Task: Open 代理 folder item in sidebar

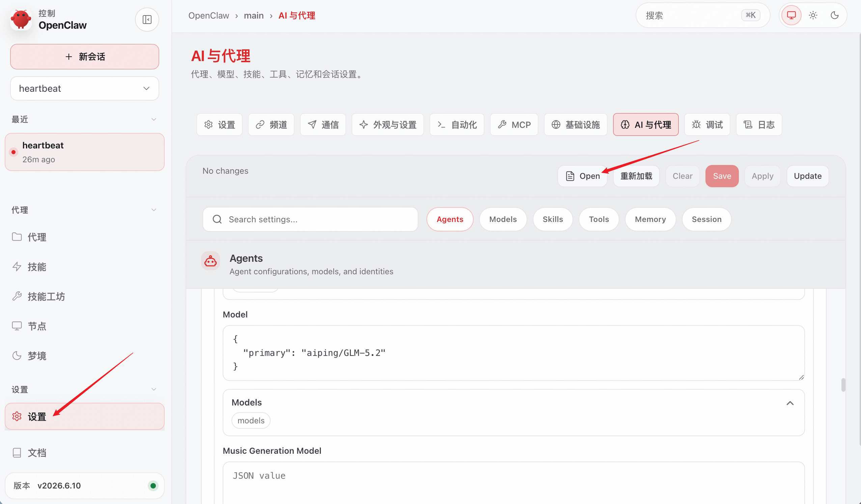Action: pos(84,237)
